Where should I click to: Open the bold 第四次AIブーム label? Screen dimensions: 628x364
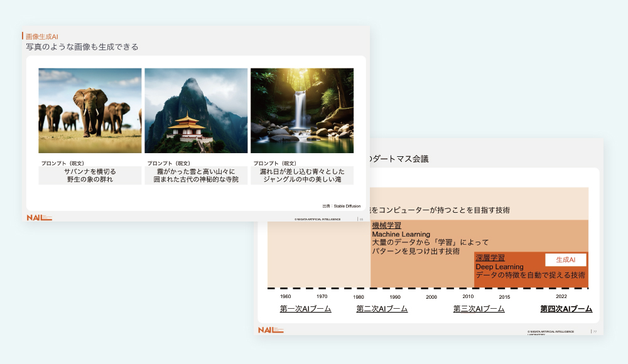tap(566, 309)
